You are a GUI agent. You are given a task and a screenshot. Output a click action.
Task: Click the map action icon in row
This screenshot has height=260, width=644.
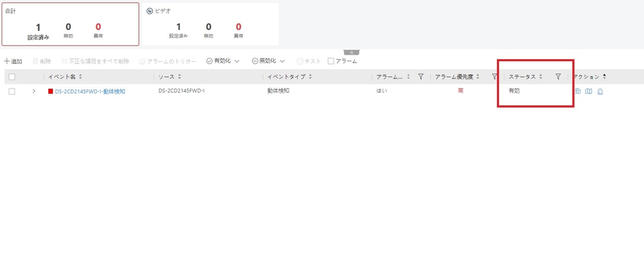point(588,91)
